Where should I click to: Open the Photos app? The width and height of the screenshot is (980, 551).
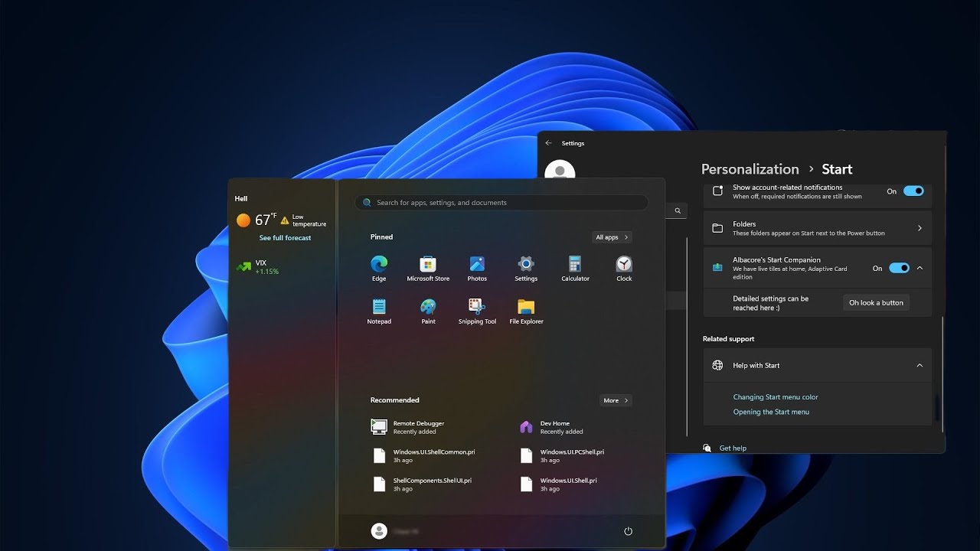[x=477, y=269]
